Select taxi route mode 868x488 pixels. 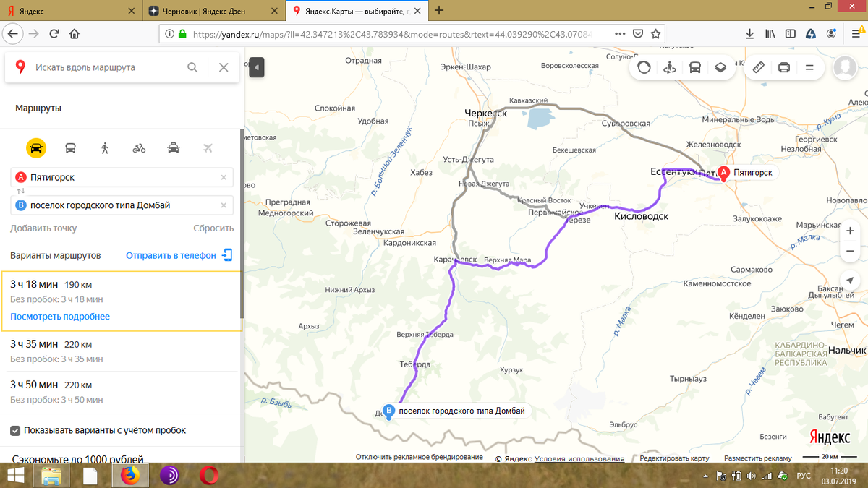point(174,148)
